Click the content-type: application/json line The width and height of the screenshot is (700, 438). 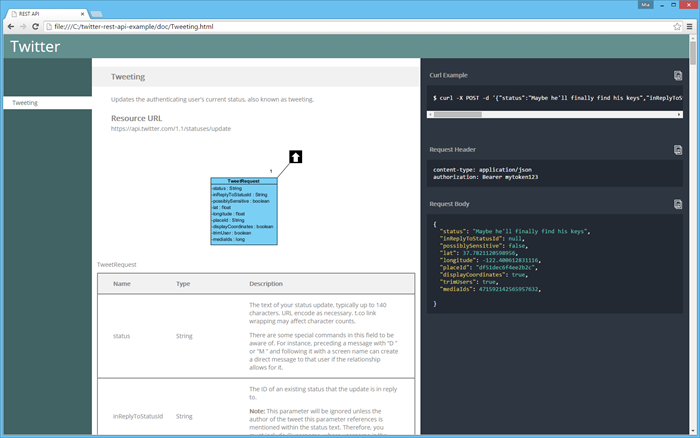pos(482,170)
